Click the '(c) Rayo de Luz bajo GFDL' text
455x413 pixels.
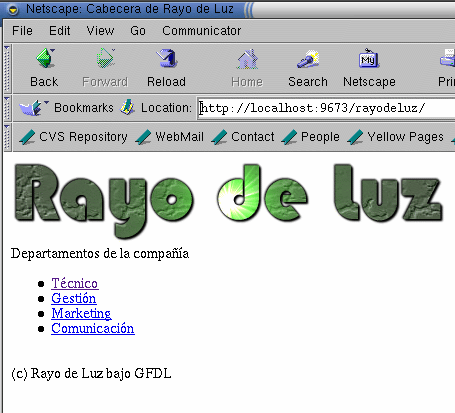coord(91,374)
